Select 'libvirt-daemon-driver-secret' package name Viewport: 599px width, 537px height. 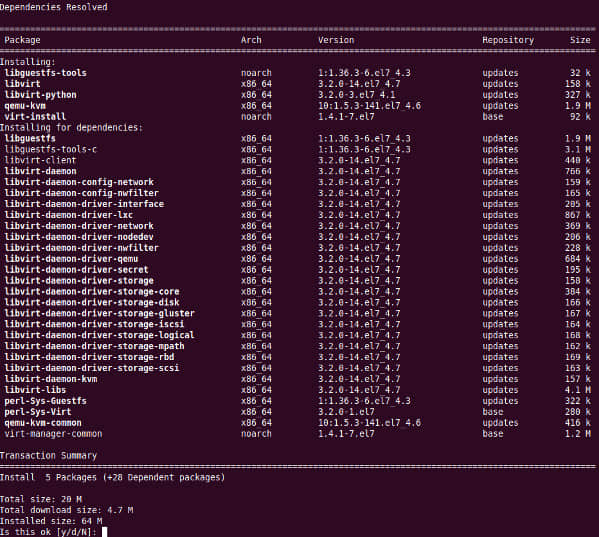pyautogui.click(x=76, y=270)
